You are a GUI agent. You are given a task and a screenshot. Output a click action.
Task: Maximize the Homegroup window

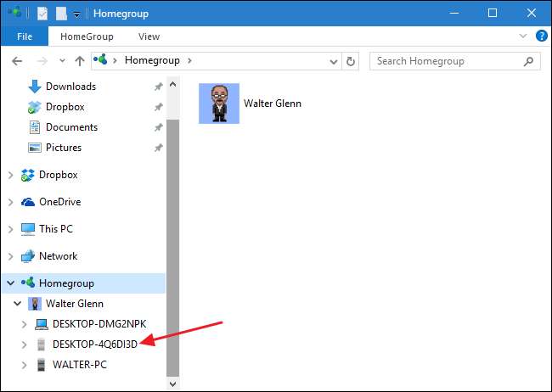point(493,13)
